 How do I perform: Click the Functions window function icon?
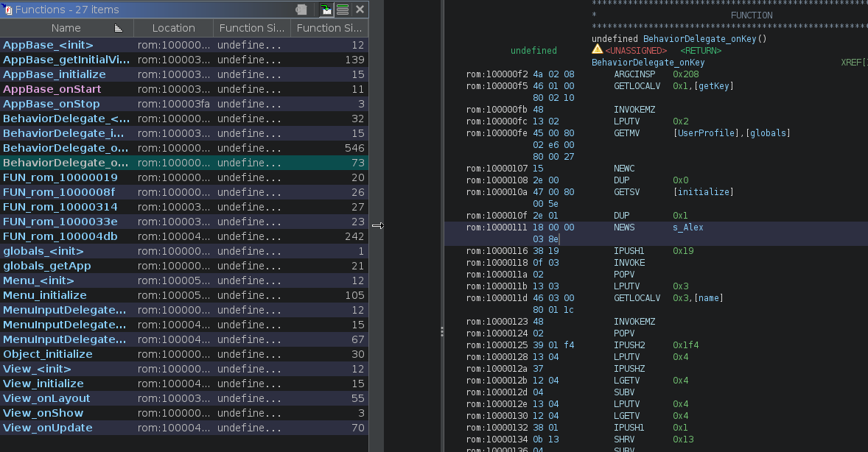[8, 10]
